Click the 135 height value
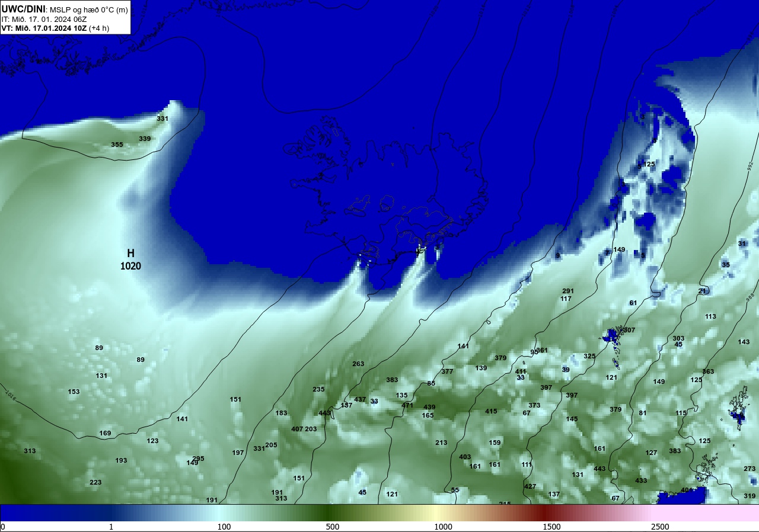The image size is (759, 532). click(402, 395)
